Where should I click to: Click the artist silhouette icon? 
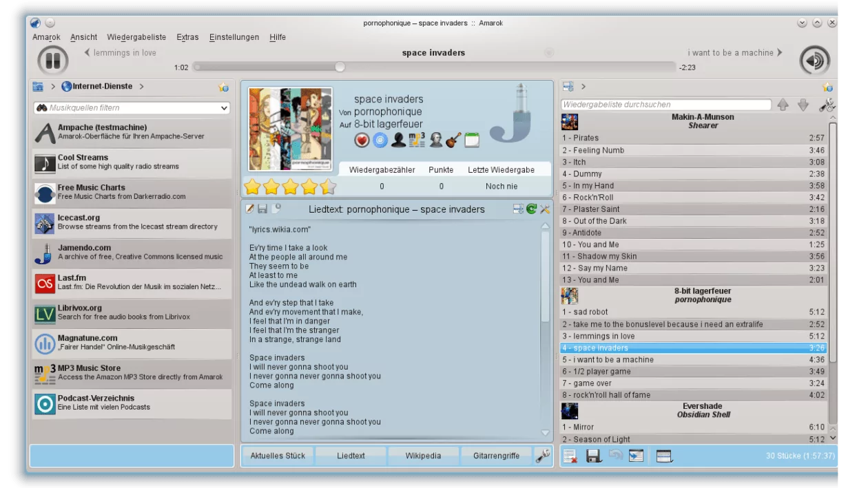[x=399, y=140]
